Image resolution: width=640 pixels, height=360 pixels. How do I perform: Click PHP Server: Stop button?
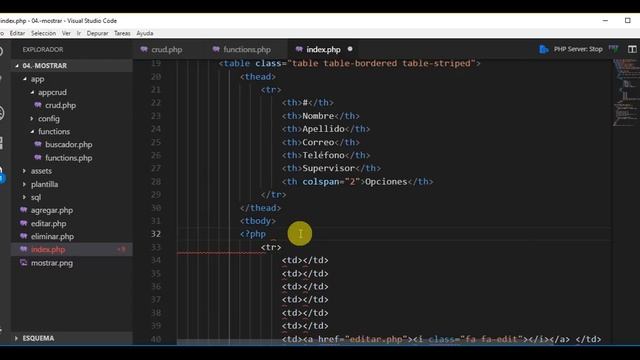click(x=578, y=49)
